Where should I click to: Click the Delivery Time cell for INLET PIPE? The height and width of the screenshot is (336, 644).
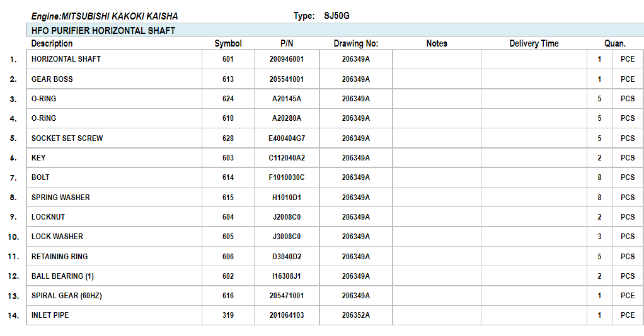pyautogui.click(x=534, y=315)
